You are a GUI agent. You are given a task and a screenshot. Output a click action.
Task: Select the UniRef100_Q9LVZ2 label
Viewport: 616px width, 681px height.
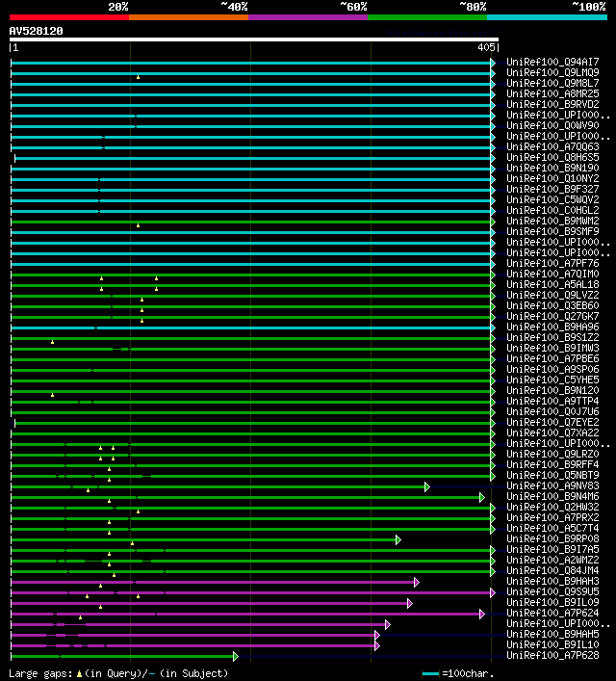pos(552,295)
